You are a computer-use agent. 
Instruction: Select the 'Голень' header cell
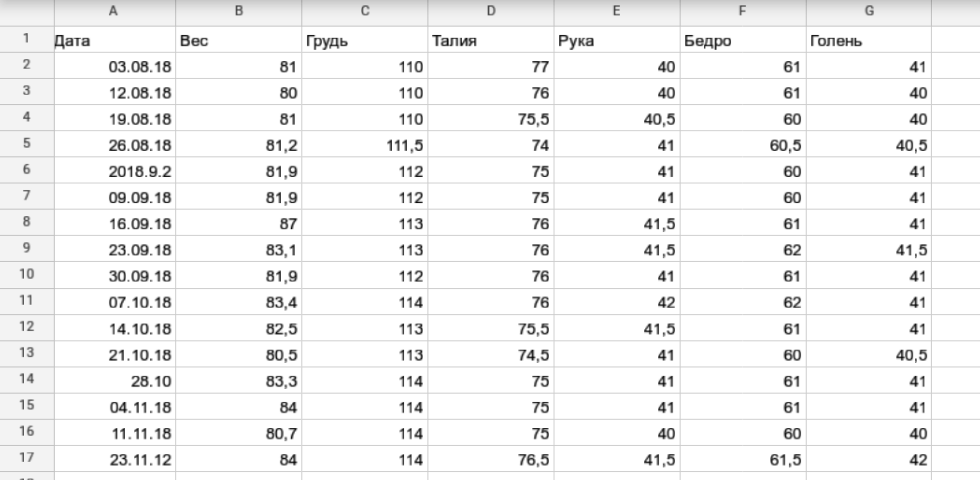pyautogui.click(x=869, y=40)
